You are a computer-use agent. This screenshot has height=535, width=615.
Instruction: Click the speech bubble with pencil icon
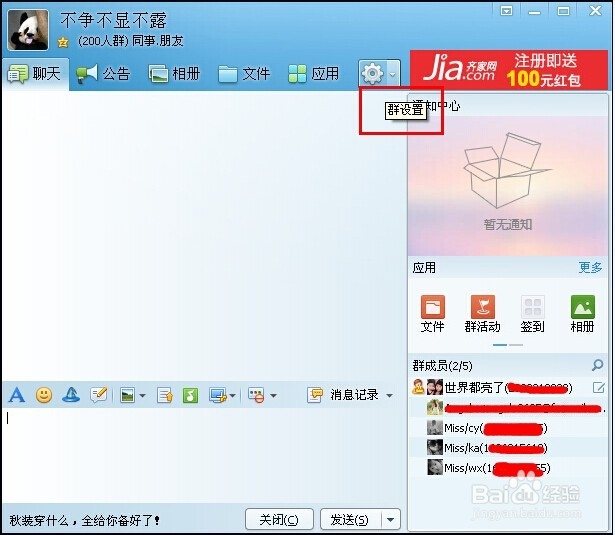tap(98, 395)
